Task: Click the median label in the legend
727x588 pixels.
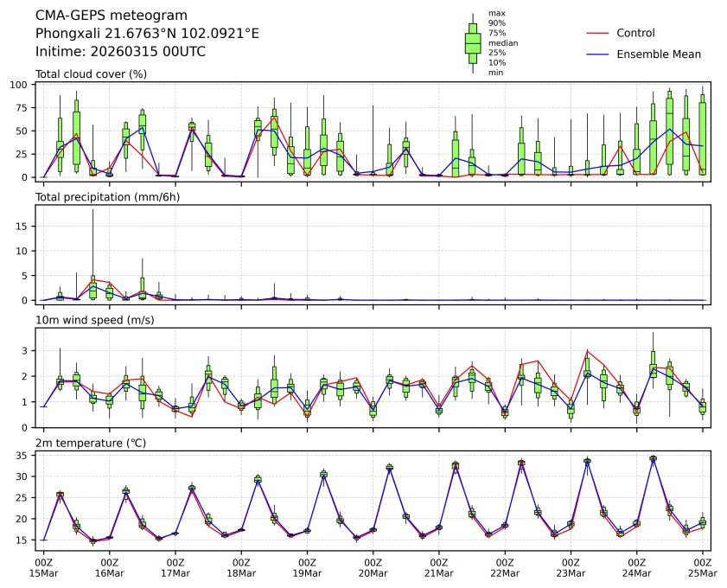Action: pyautogui.click(x=502, y=42)
